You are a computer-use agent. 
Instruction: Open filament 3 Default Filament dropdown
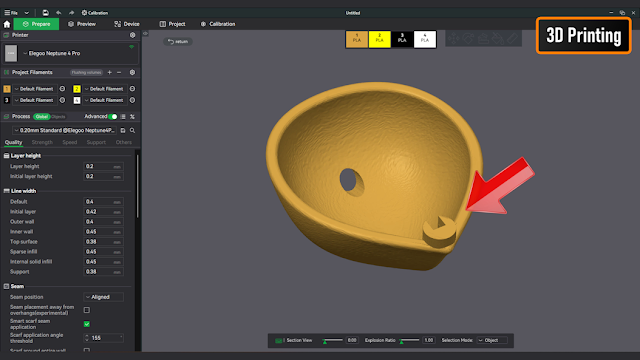35,100
